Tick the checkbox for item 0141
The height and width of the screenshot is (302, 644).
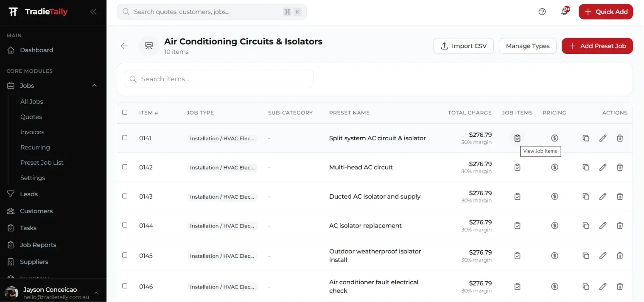pyautogui.click(x=125, y=138)
